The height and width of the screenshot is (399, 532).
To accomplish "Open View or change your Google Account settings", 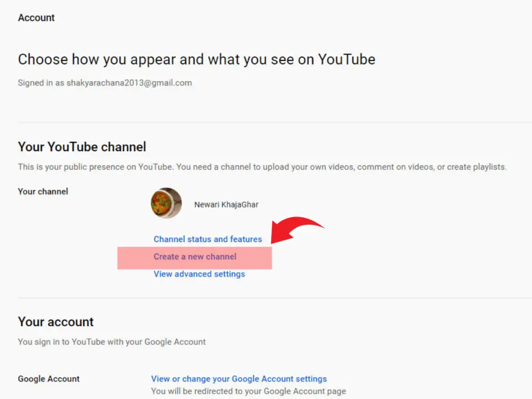I will 239,379.
